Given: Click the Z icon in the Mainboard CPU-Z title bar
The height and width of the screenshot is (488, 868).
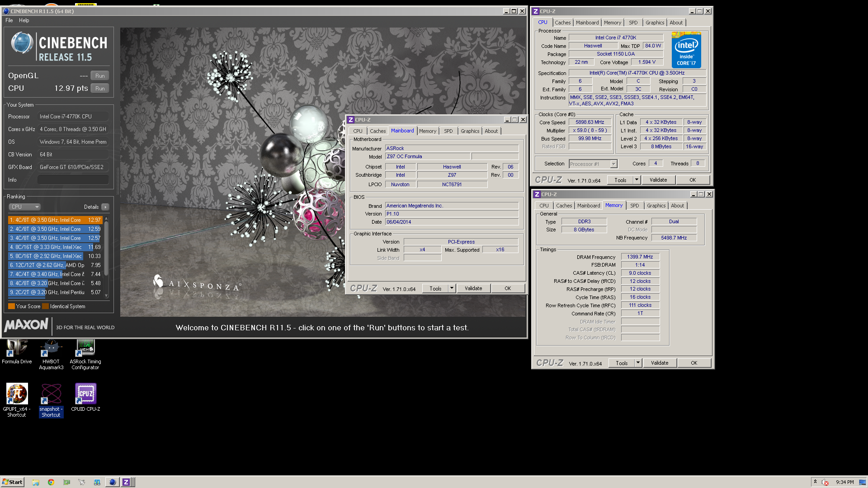Looking at the screenshot, I should [x=350, y=120].
